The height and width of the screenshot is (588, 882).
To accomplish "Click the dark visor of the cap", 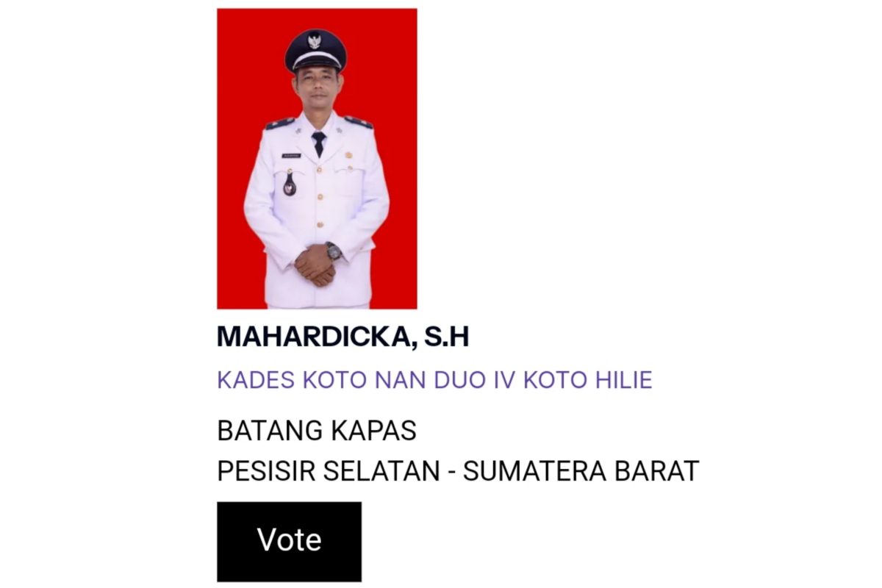I will [x=316, y=65].
